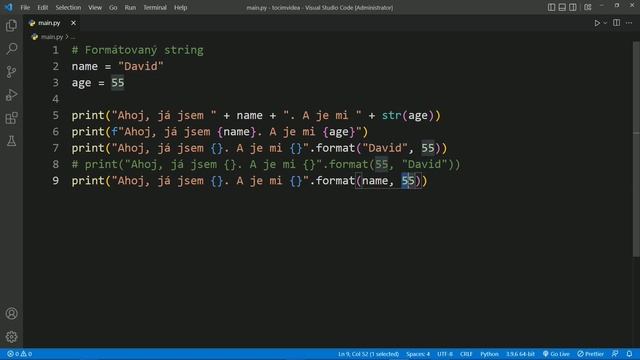Viewport: 640px width, 360px height.
Task: Open the Run and Debug view
Action: tap(11, 95)
